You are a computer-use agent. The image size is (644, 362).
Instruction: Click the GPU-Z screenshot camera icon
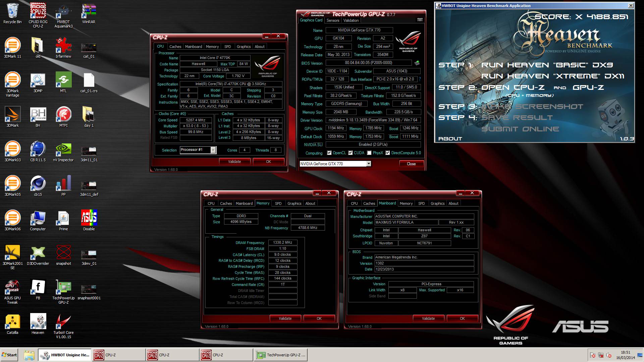pyautogui.click(x=420, y=20)
